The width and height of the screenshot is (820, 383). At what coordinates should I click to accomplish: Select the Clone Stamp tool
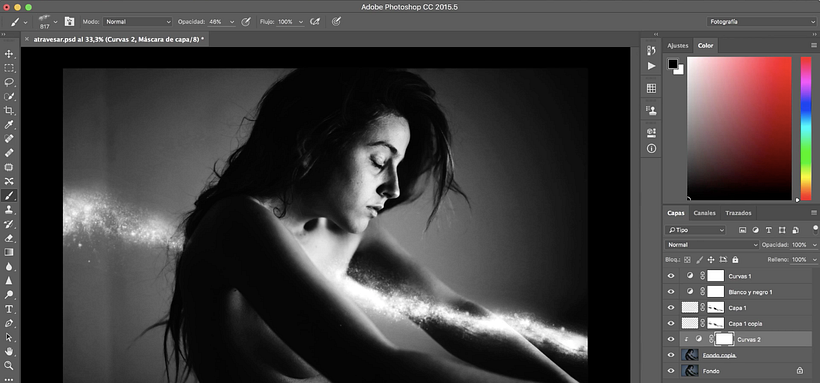coord(9,210)
